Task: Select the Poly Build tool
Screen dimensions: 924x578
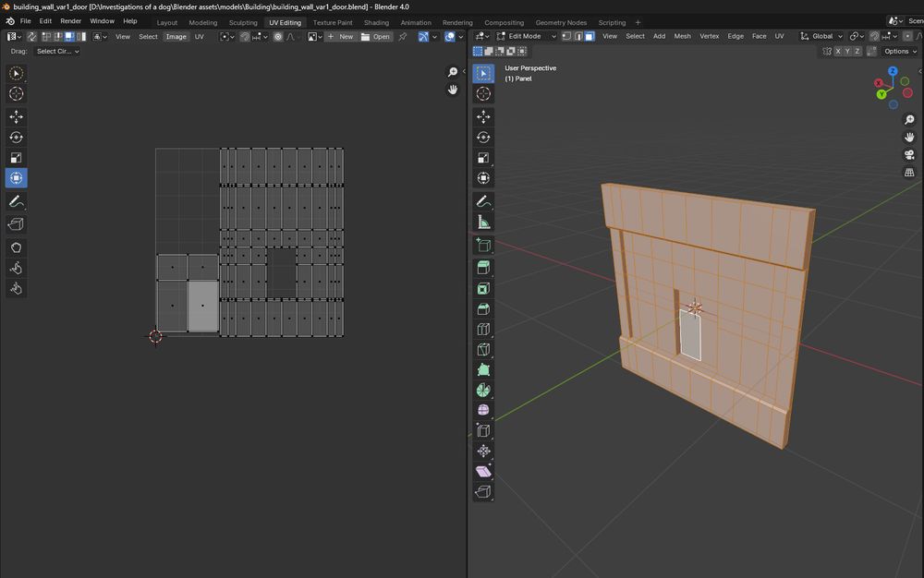Action: pyautogui.click(x=483, y=369)
